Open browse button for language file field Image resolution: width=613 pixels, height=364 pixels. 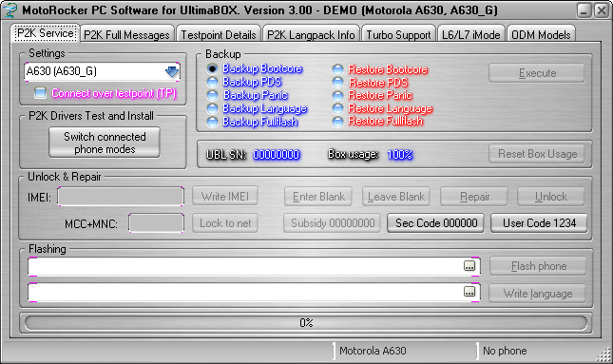[469, 292]
